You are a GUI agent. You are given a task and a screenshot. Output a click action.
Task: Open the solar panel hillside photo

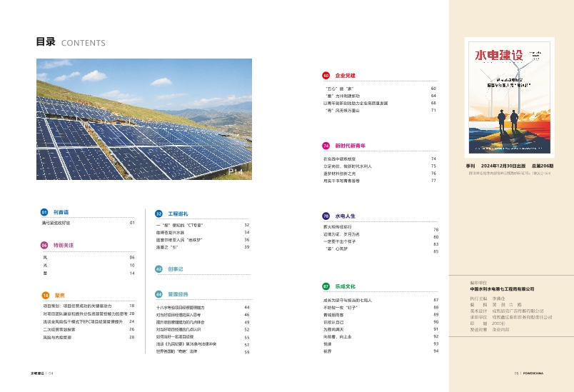[144, 119]
